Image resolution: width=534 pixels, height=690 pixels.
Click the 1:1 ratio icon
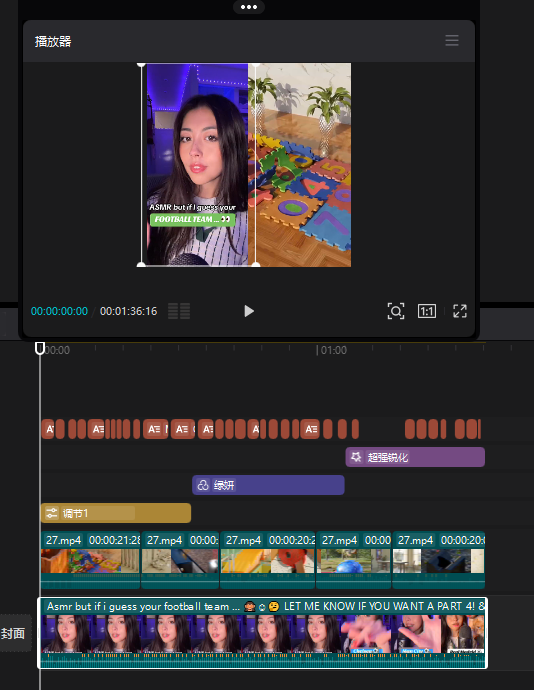pyautogui.click(x=427, y=311)
